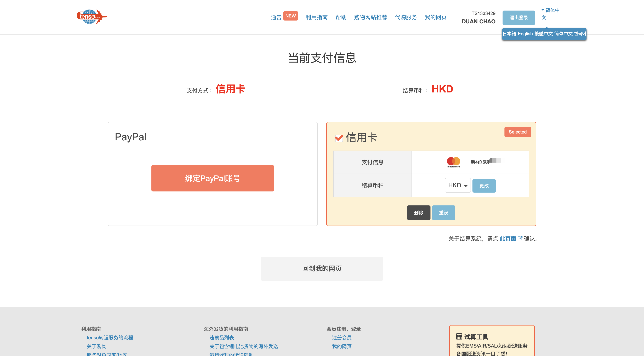644x356 pixels.
Task: Open the 违禁品列表 footer link
Action: (x=222, y=337)
